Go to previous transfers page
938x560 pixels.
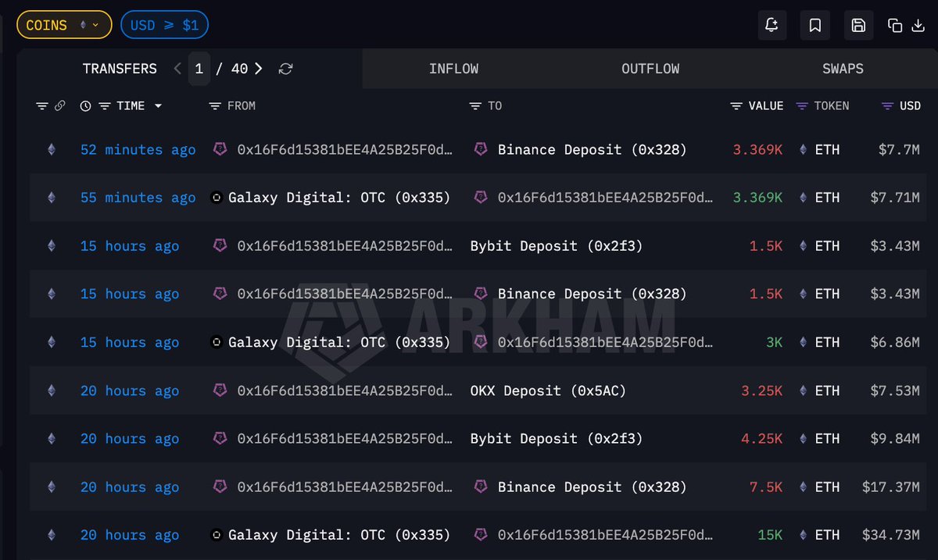178,69
